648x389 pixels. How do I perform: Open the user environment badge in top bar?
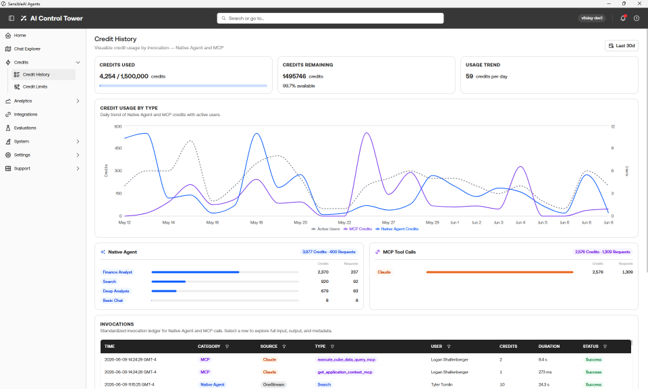click(x=592, y=18)
